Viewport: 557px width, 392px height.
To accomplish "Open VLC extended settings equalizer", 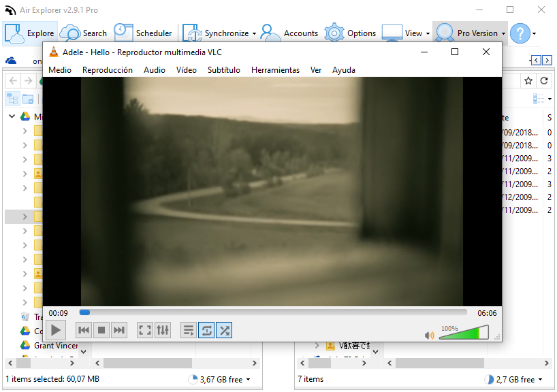I will 163,330.
